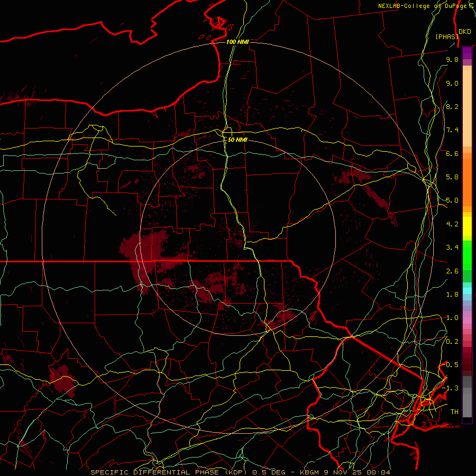Click the 0.2 legend value
The width and height of the screenshot is (476, 476).
[452, 342]
